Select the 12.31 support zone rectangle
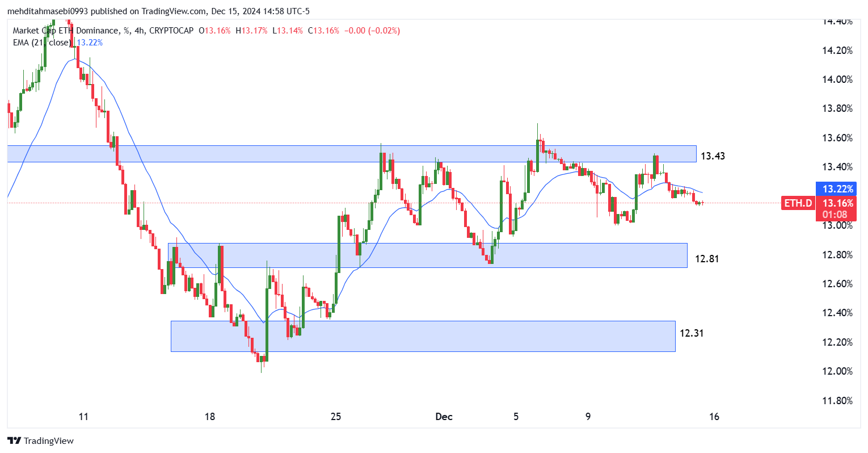868x453 pixels. (x=423, y=336)
